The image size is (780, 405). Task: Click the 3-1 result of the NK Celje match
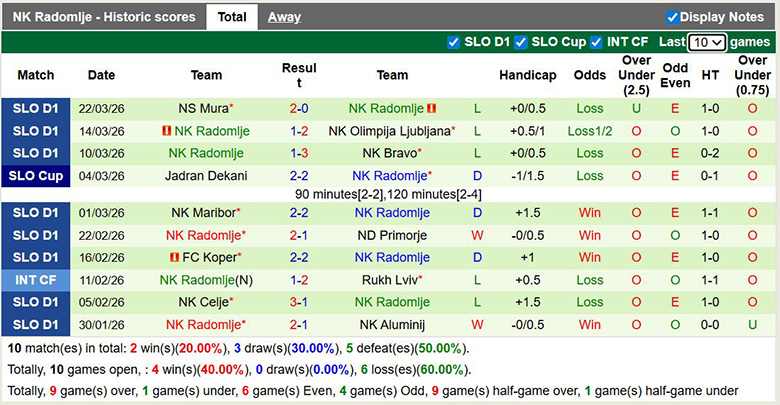pos(299,302)
